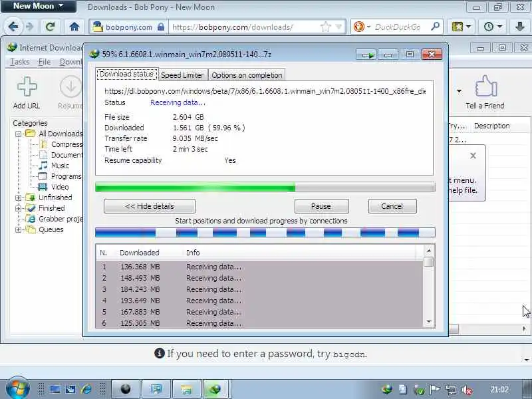Select the Music category
Screen dimensions: 532x399
click(x=60, y=166)
